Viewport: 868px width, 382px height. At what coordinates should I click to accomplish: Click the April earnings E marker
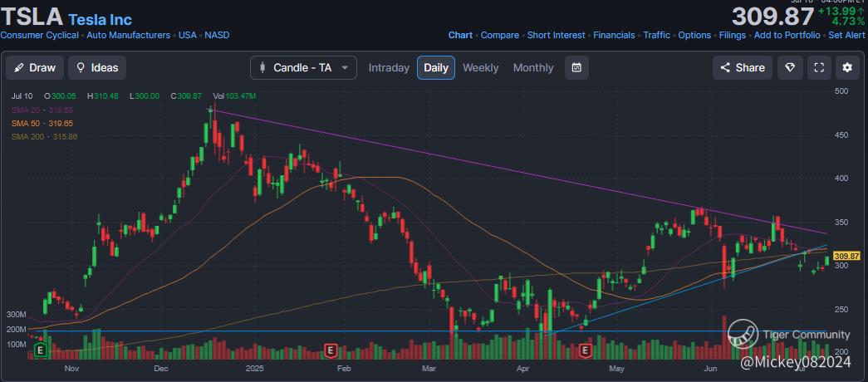[x=586, y=350]
